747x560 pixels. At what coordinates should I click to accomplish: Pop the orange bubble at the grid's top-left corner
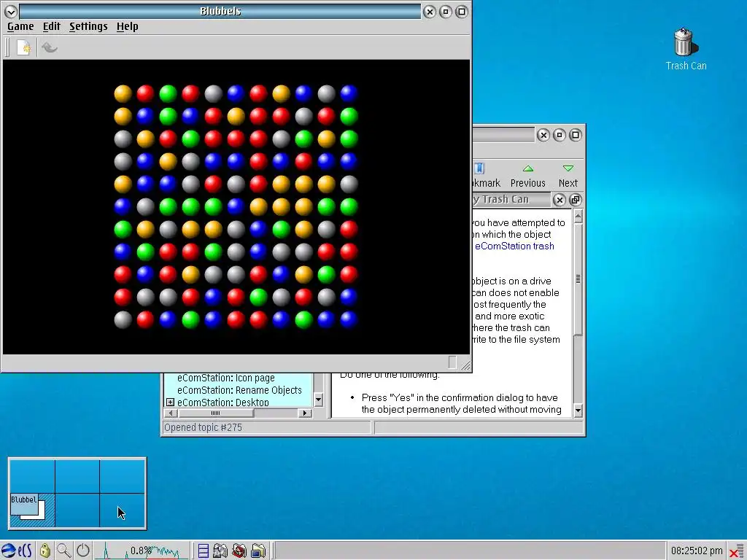[x=123, y=93]
